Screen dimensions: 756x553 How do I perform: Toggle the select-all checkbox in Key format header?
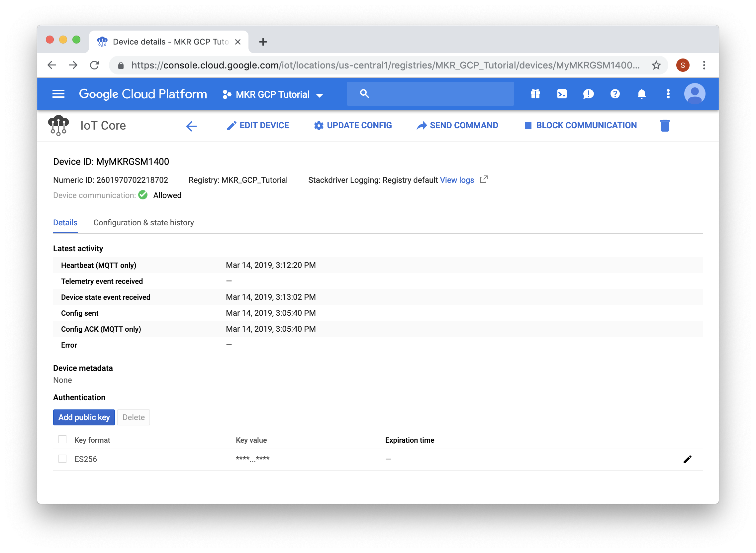tap(62, 439)
